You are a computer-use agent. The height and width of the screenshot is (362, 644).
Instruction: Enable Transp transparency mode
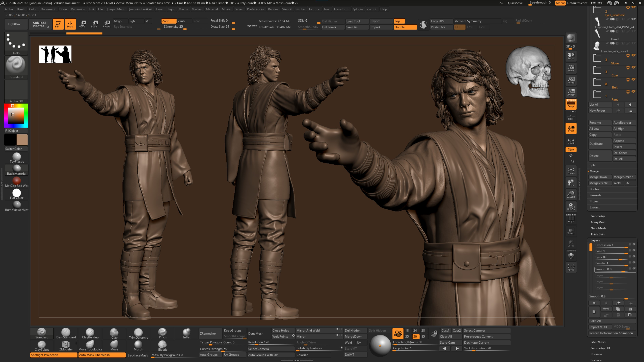571,231
